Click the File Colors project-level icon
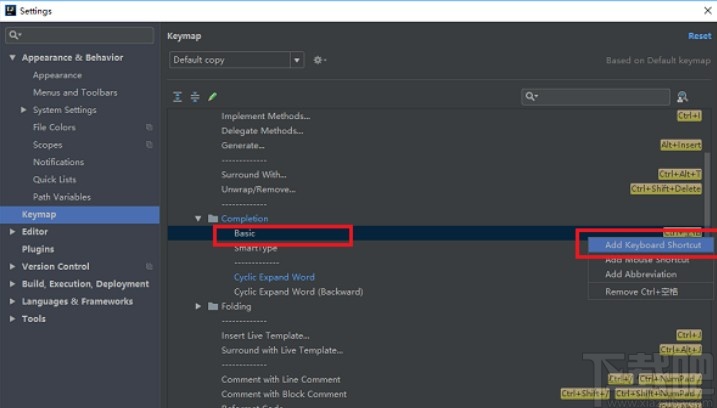 149,127
